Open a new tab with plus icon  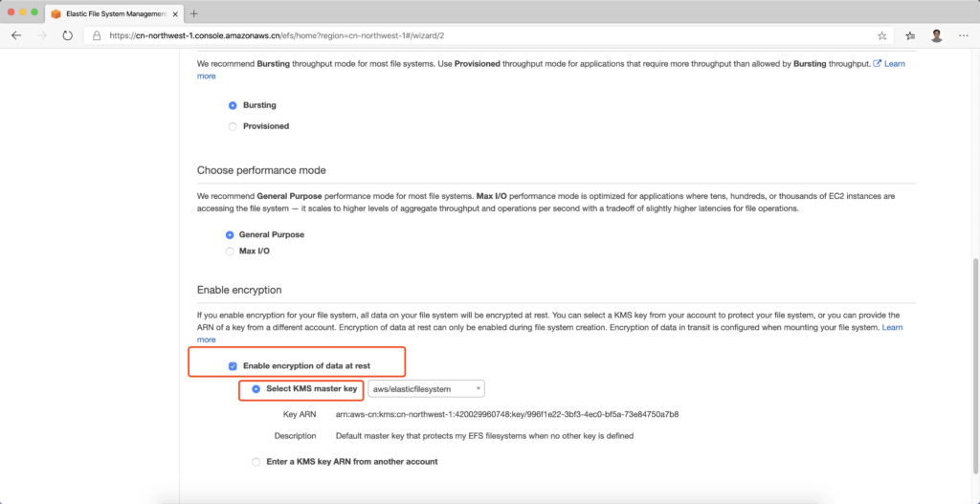coord(194,13)
